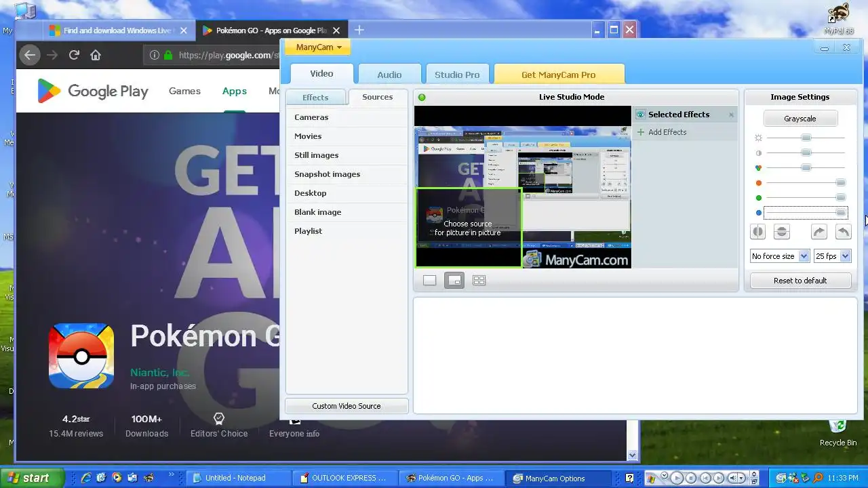This screenshot has height=488, width=868.
Task: Open Apps section in Google Play
Action: (235, 91)
